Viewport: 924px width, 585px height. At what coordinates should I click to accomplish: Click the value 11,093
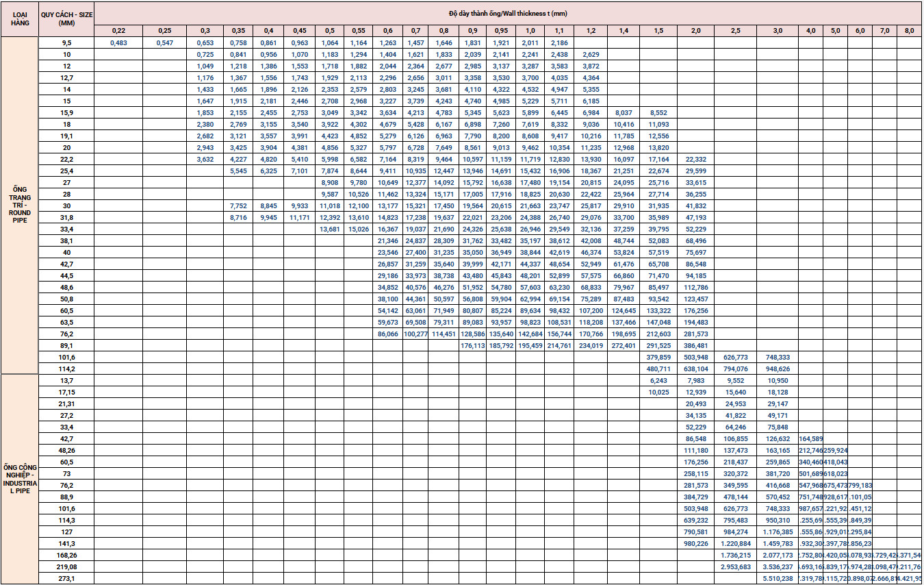(658, 124)
